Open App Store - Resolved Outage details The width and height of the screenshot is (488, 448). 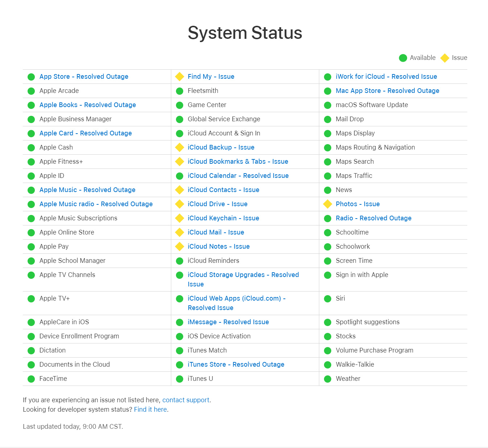[x=84, y=77]
